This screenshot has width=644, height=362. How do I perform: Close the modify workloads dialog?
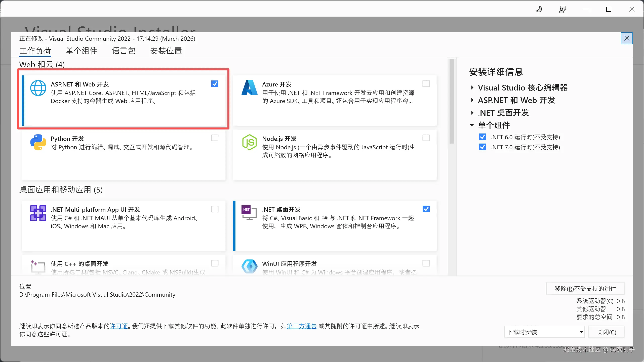click(627, 38)
